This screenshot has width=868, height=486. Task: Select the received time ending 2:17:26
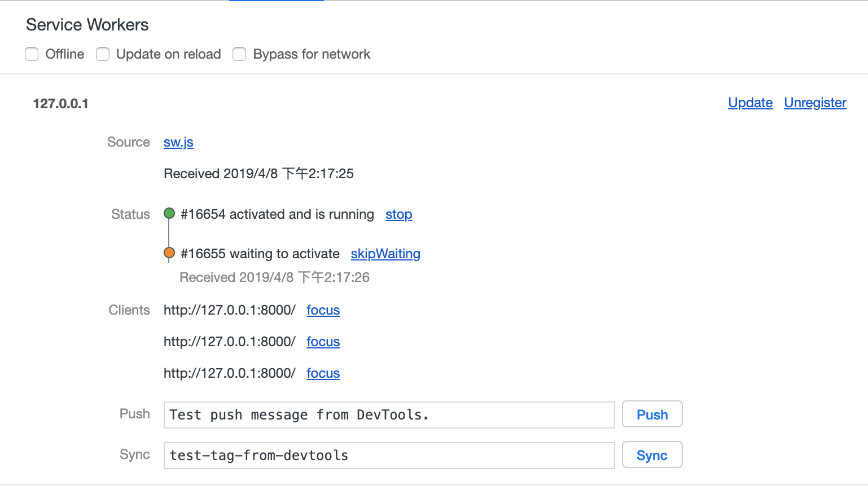coord(274,277)
